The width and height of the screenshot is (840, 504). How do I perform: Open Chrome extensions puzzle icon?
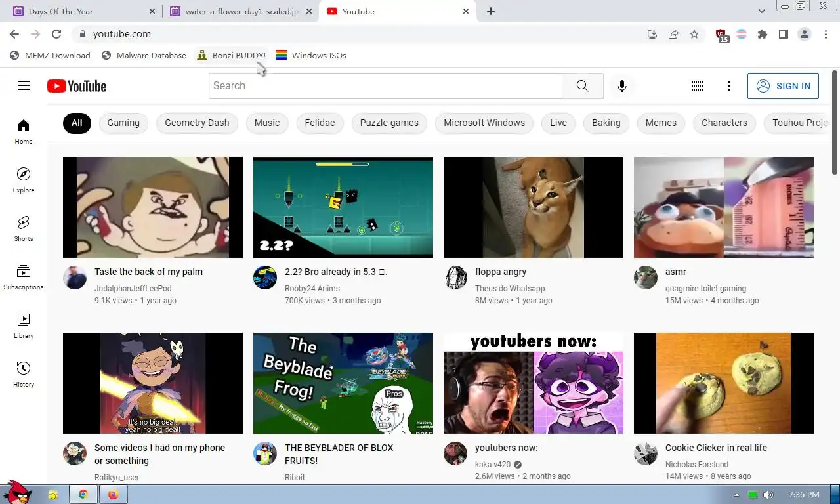tap(763, 34)
